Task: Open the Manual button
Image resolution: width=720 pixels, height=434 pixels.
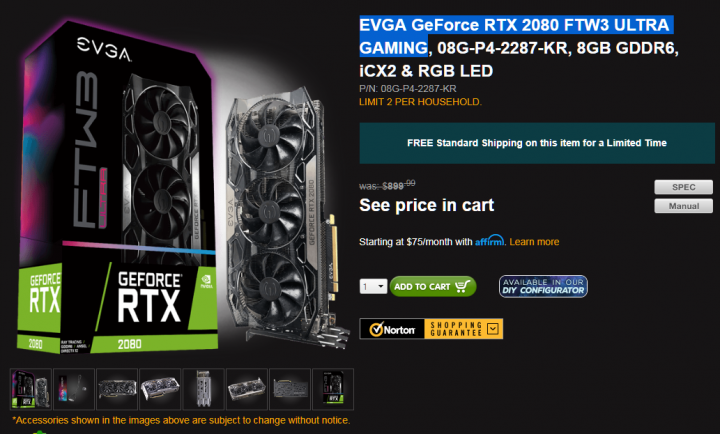Action: (x=683, y=206)
